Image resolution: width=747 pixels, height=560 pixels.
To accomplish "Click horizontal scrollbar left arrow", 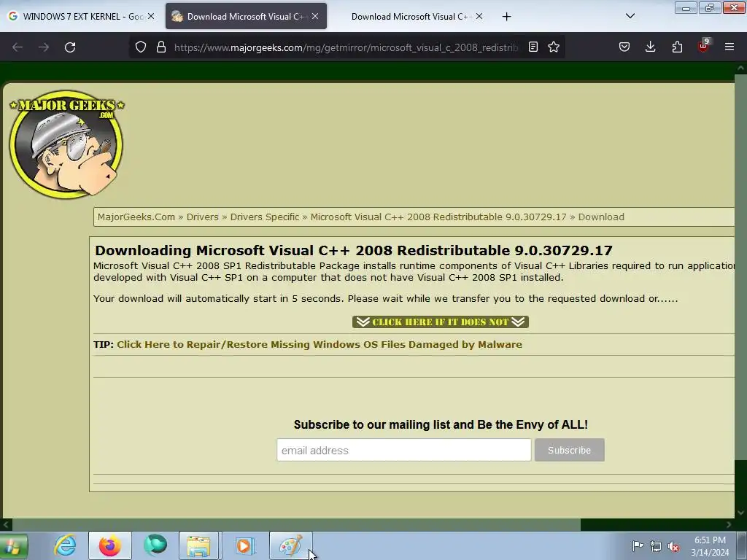I will coord(6,525).
